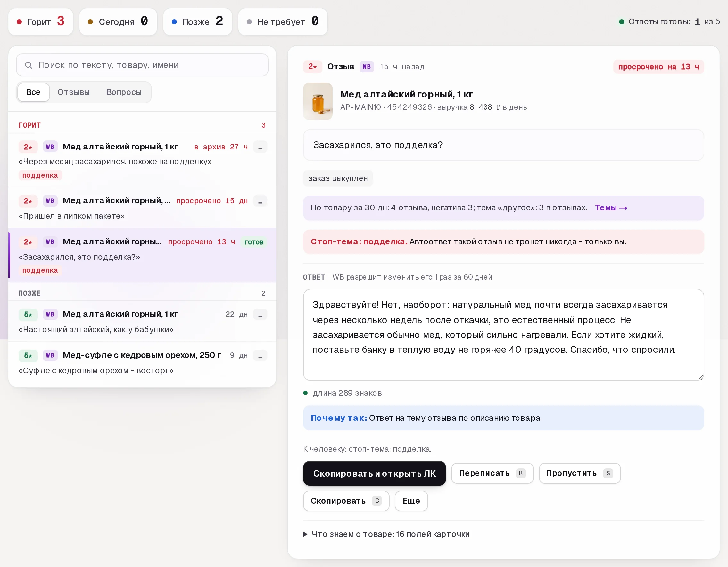728x567 pixels.
Task: Click the «заказ выкуплен» tag
Action: (x=338, y=178)
